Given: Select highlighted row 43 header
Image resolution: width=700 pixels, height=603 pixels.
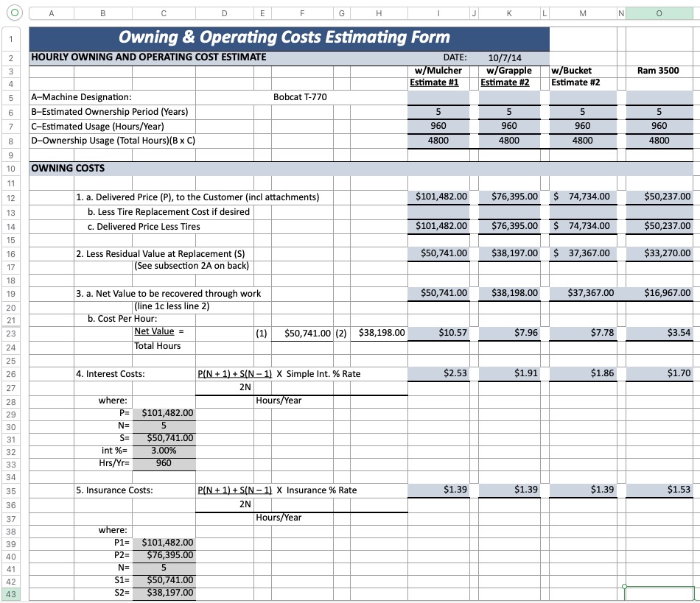Looking at the screenshot, I should tap(11, 594).
